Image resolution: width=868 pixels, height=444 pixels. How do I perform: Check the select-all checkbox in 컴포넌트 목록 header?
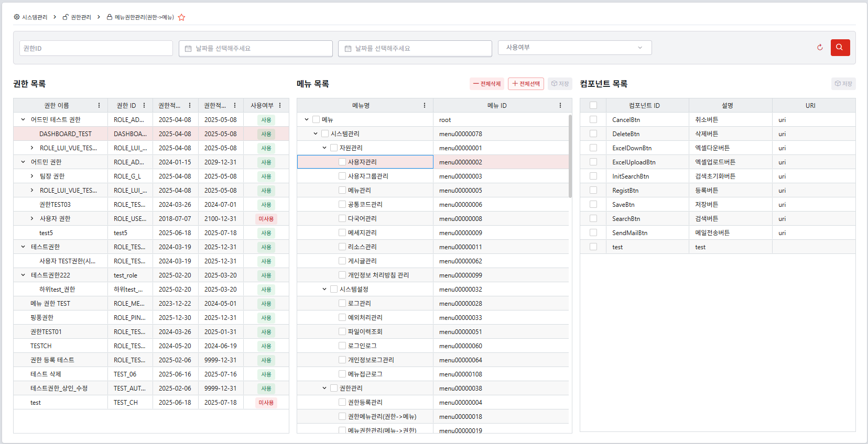point(593,105)
